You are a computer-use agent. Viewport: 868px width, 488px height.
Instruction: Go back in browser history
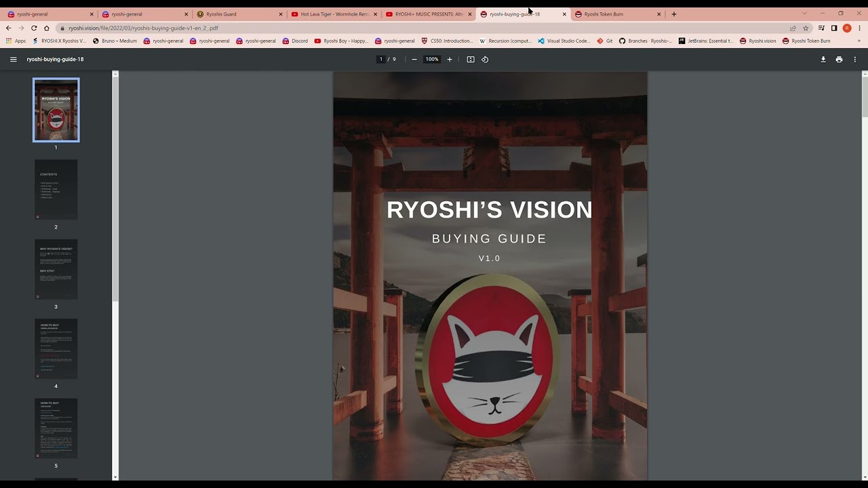8,28
